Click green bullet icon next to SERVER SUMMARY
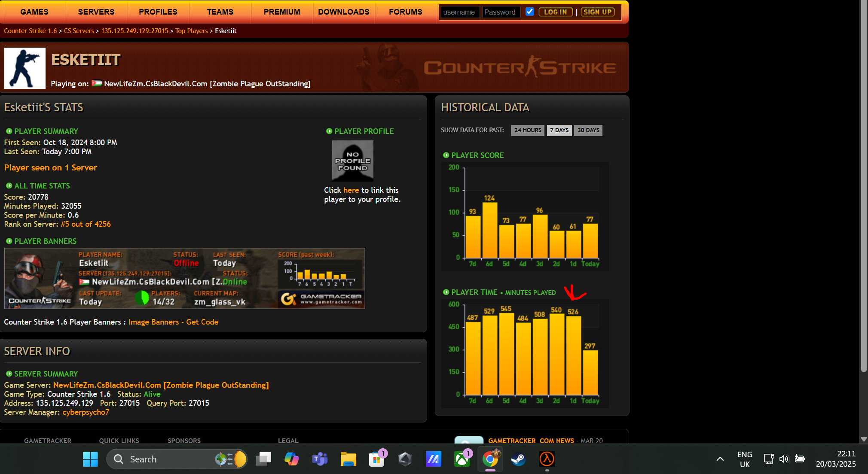 (9, 374)
